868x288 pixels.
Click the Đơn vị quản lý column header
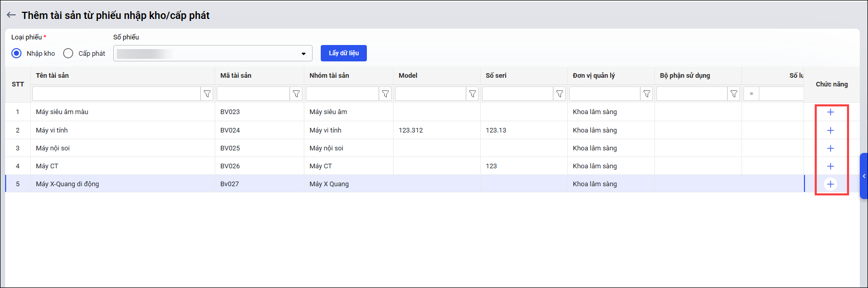[593, 76]
